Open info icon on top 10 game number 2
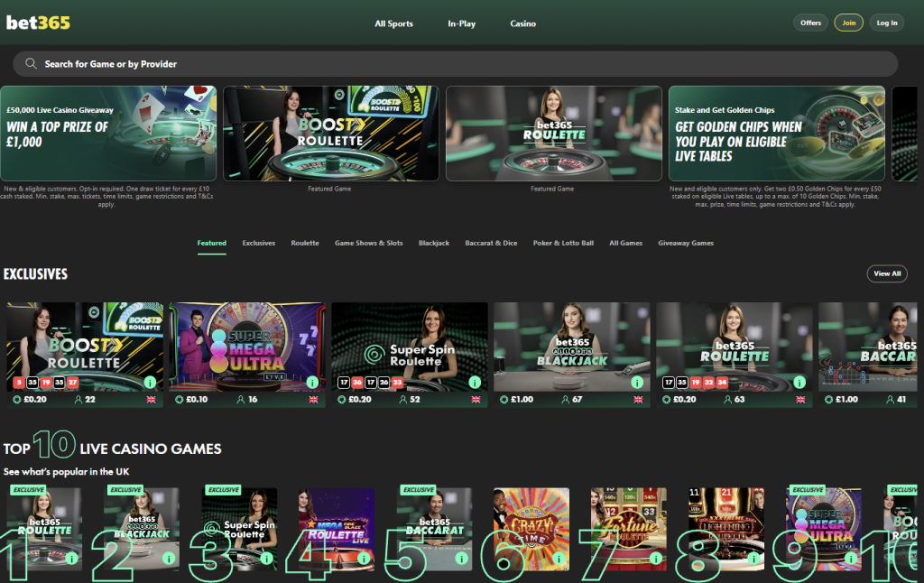Screen dimensions: 924x583 169,558
